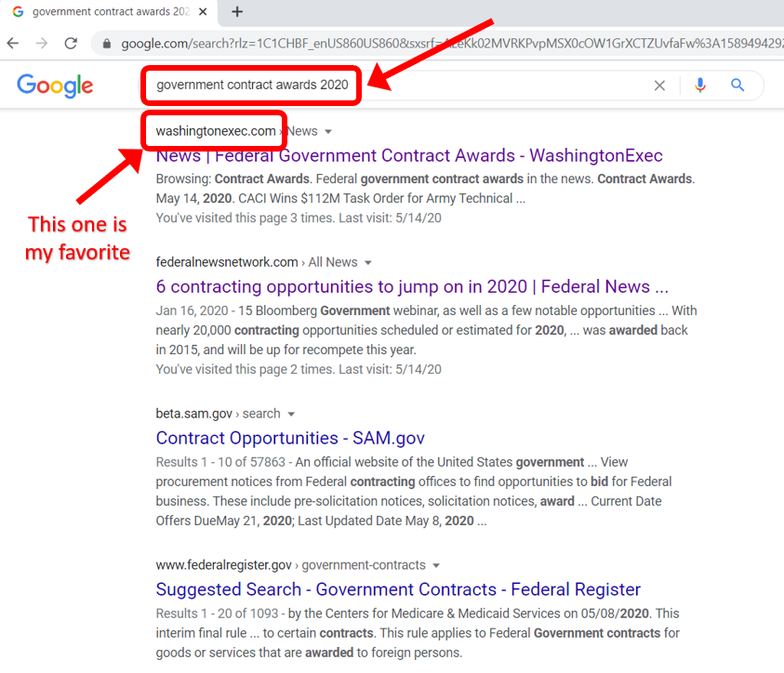Expand the beta.sam.gov result dropdown arrow
The image size is (784, 673).
(x=291, y=415)
